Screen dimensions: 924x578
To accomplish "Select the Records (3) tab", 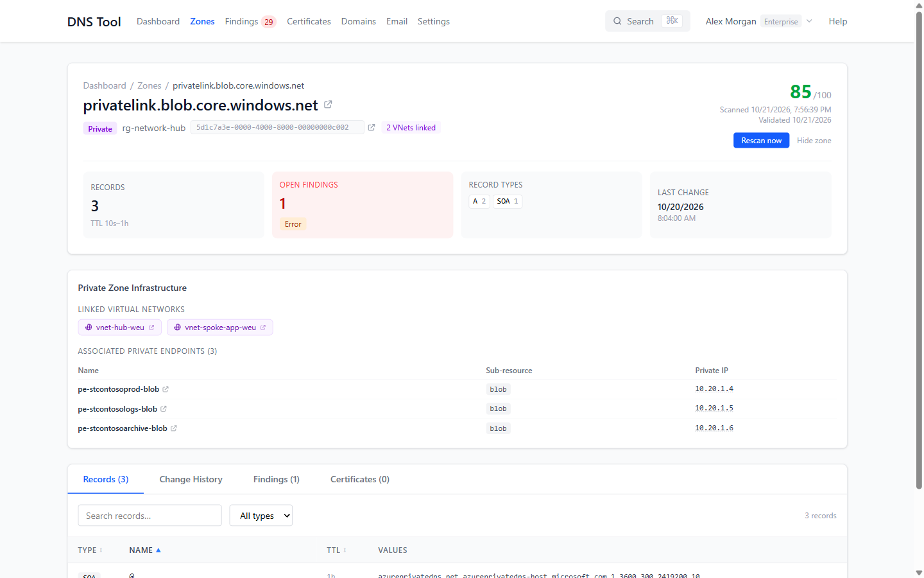I will click(106, 479).
